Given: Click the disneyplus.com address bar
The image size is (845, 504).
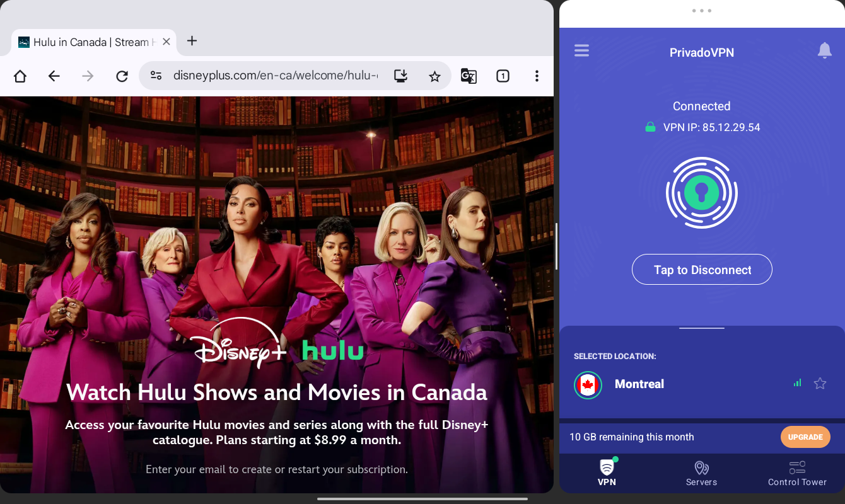Looking at the screenshot, I should pyautogui.click(x=276, y=76).
